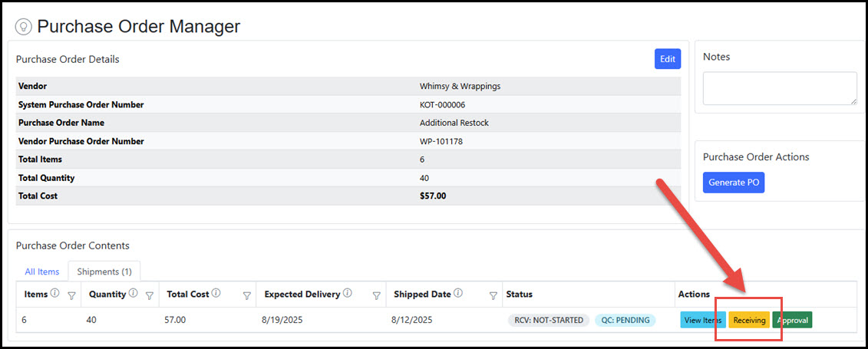Click the info icon next to Expected Delivery

pos(348,294)
